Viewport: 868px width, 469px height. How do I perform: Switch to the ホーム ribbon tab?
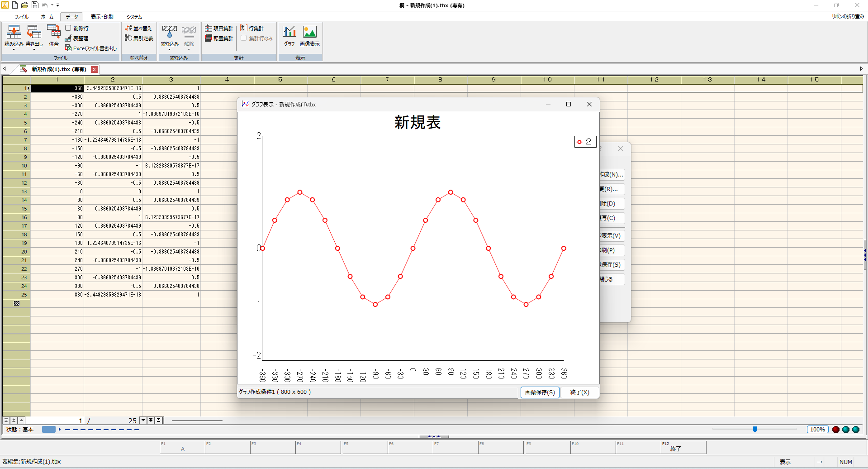coord(47,17)
